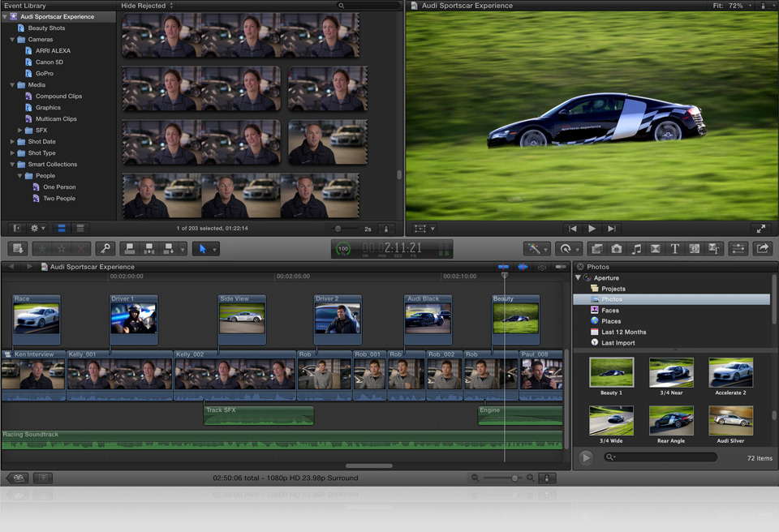
Task: Switch event browser to filmstrip view
Action: pos(62,228)
